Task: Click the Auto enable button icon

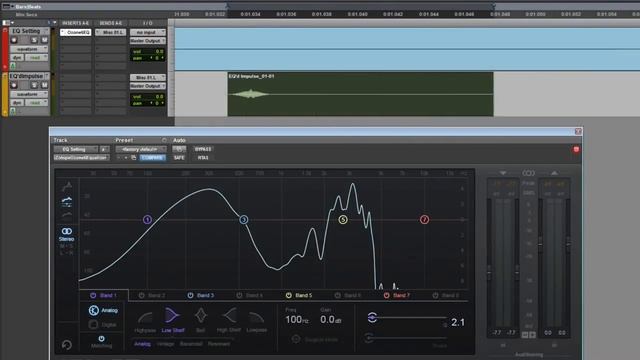Action: click(179, 149)
